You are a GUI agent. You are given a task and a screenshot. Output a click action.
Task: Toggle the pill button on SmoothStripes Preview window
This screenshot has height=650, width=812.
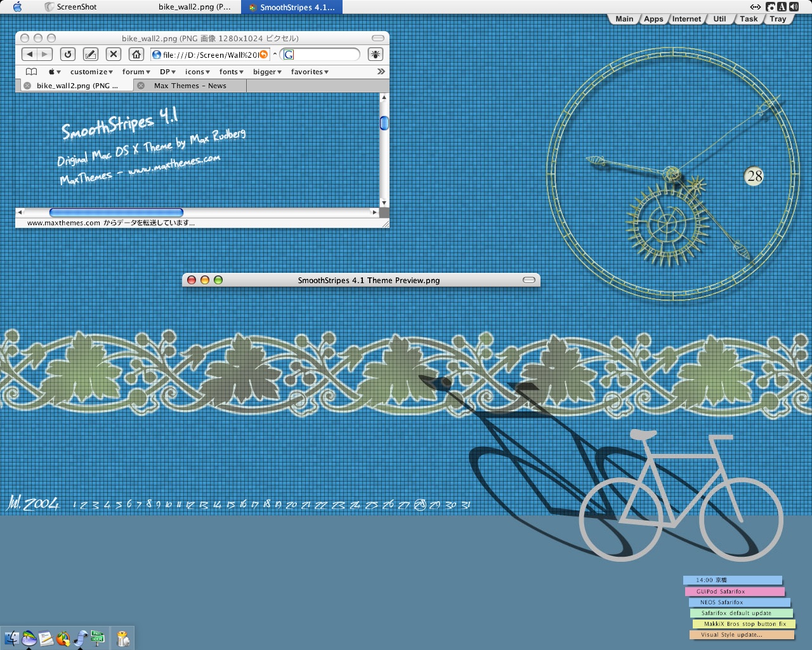(529, 280)
